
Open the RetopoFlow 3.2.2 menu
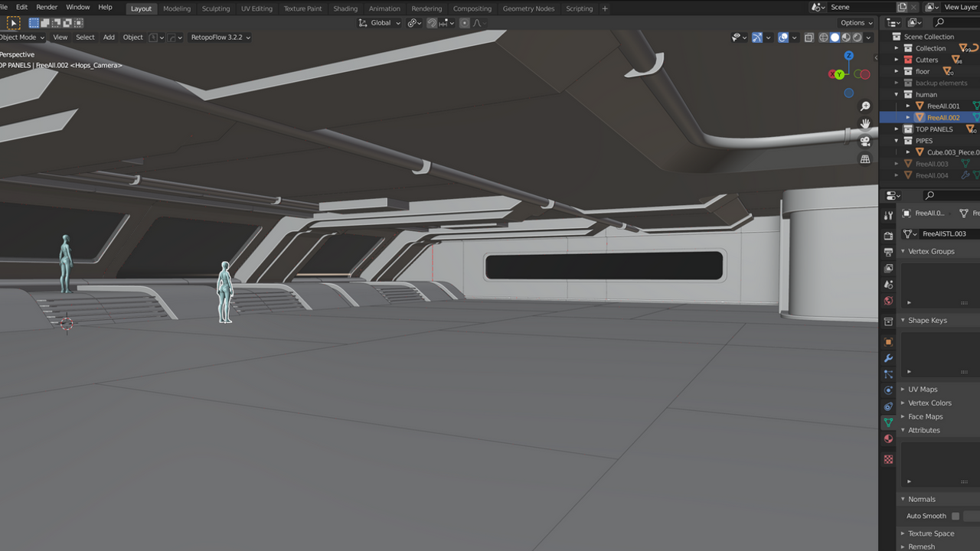[x=220, y=37]
